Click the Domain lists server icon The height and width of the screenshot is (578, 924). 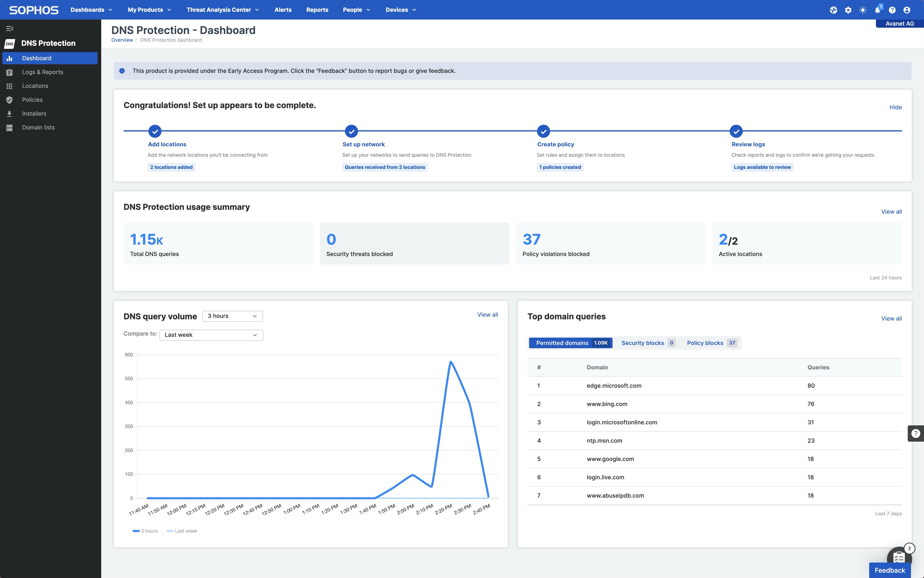pos(10,128)
